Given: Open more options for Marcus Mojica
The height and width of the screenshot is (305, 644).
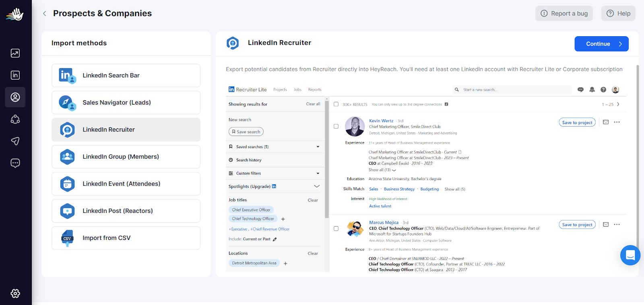Looking at the screenshot, I should click(617, 225).
